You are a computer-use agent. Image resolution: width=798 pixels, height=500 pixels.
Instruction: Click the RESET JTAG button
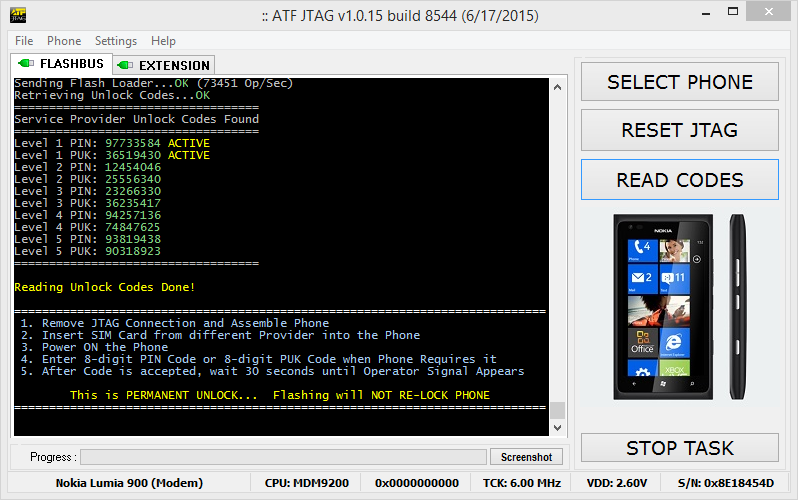coord(680,130)
